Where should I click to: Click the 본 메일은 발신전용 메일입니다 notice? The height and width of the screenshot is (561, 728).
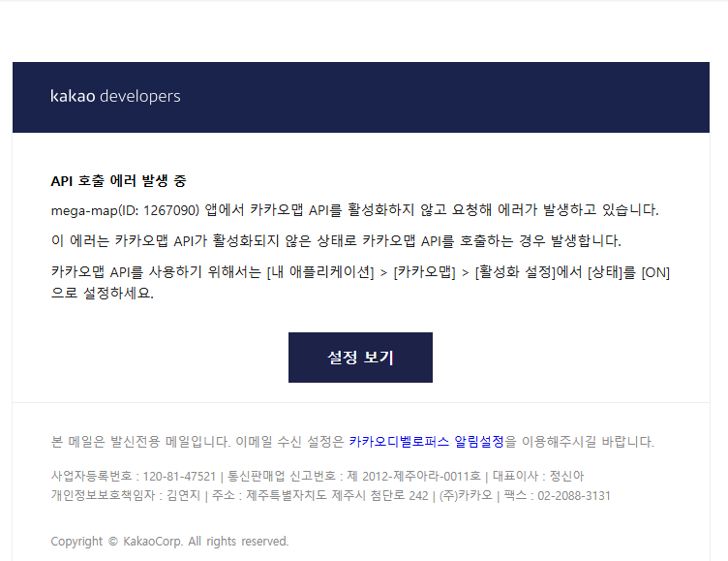(x=141, y=442)
